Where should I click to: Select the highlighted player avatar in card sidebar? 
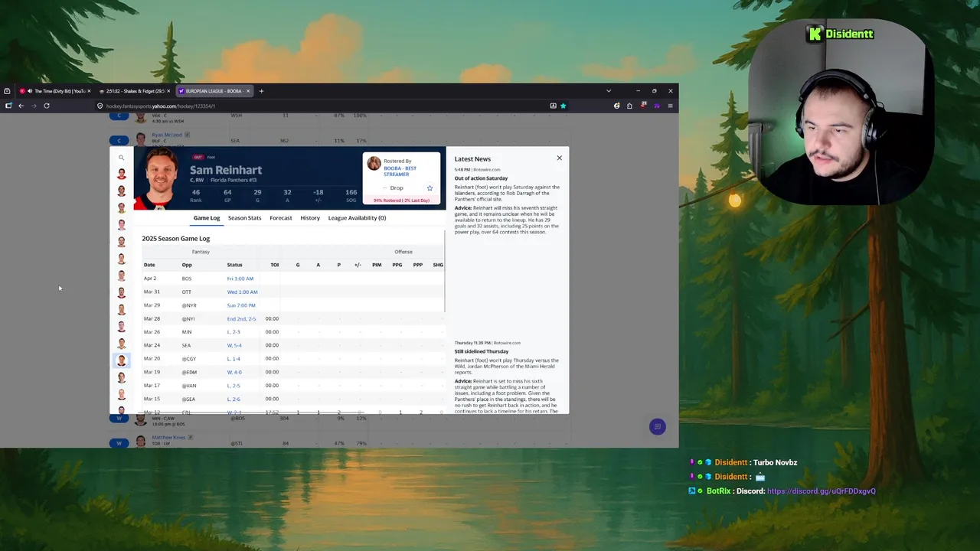click(x=121, y=360)
